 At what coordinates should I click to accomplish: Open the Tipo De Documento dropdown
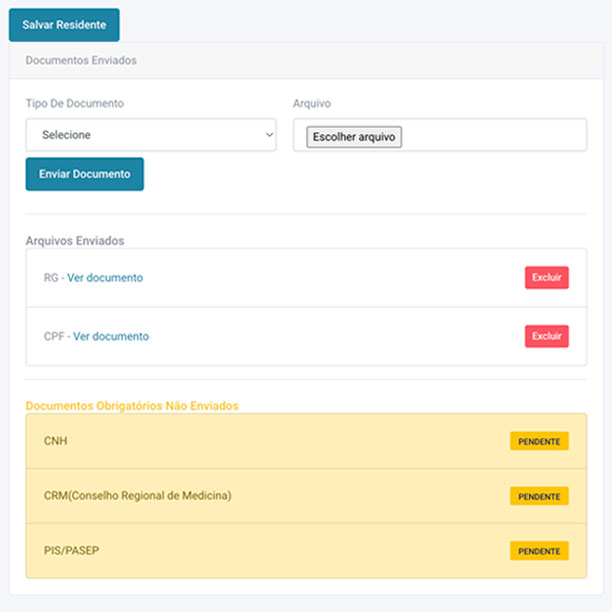[151, 135]
